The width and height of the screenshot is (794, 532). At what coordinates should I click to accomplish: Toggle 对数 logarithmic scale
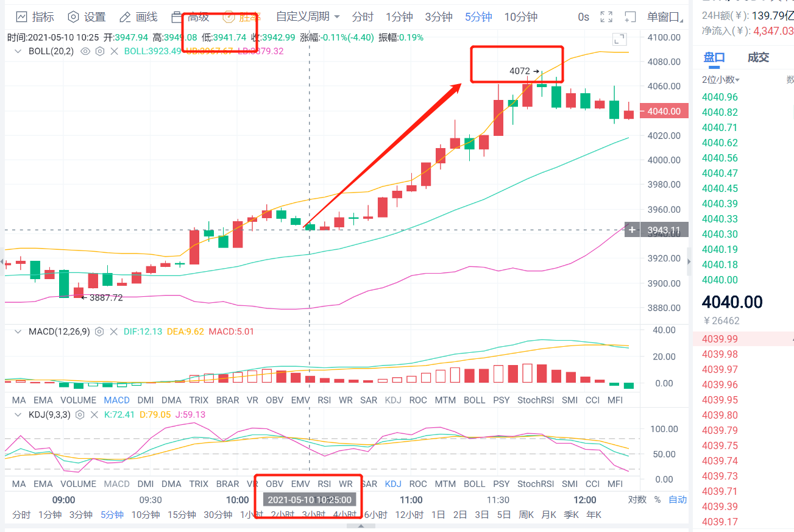click(637, 499)
